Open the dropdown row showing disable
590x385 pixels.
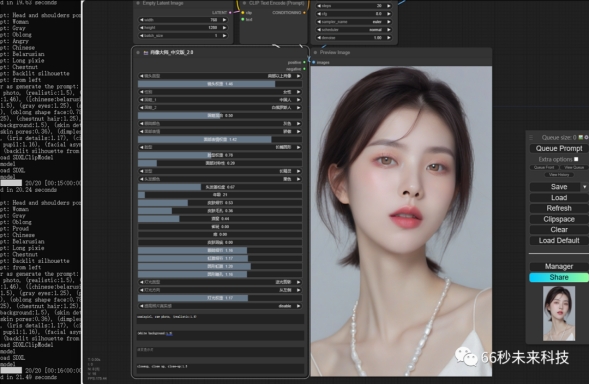pos(220,306)
